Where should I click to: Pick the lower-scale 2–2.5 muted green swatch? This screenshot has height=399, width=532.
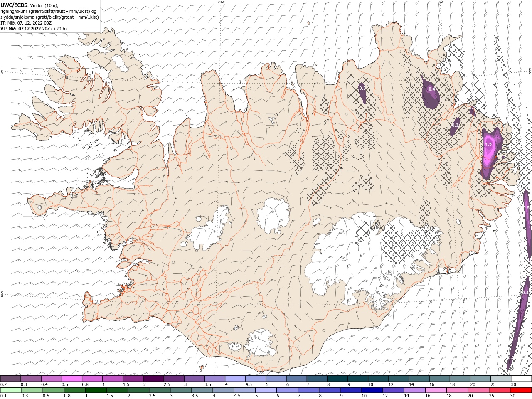138,390
